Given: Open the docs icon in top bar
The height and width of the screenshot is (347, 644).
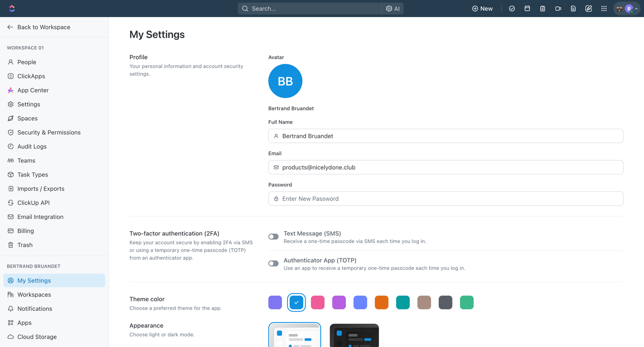Looking at the screenshot, I should point(573,9).
